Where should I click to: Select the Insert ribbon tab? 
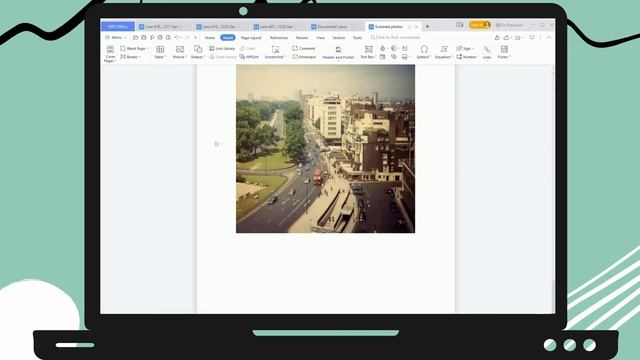coord(228,38)
